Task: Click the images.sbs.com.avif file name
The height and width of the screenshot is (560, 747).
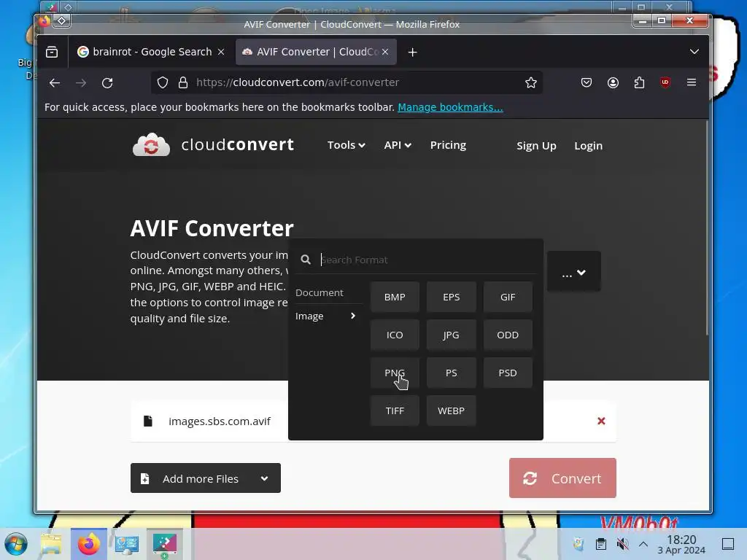Action: click(219, 421)
